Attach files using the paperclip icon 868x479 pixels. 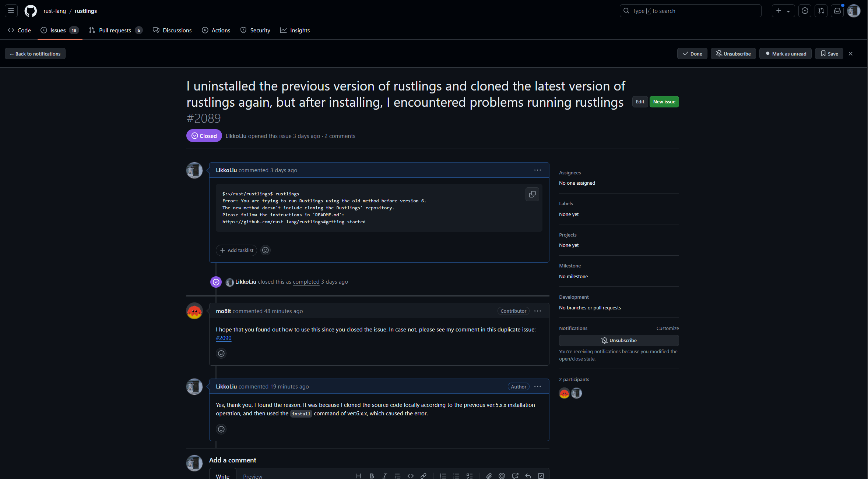click(x=489, y=476)
